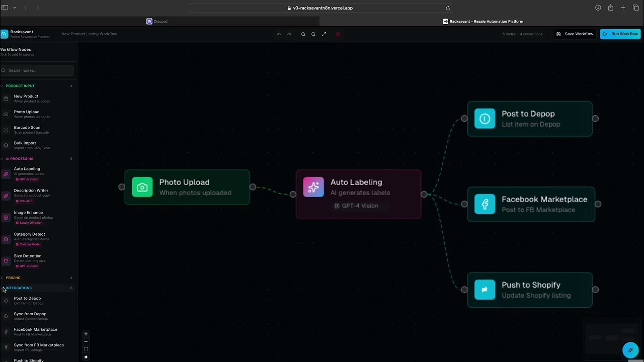Image resolution: width=644 pixels, height=362 pixels.
Task: Click the output handle of the Auto Labeling node
Action: point(424,194)
